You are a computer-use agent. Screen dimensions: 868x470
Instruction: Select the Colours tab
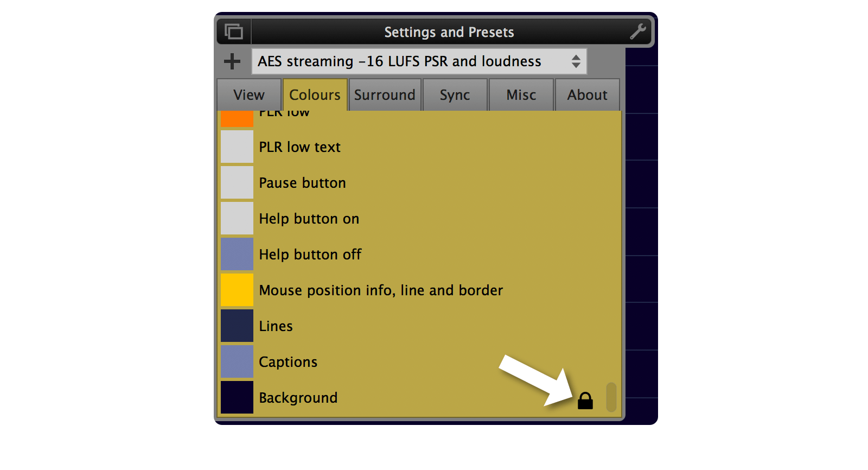(x=315, y=95)
